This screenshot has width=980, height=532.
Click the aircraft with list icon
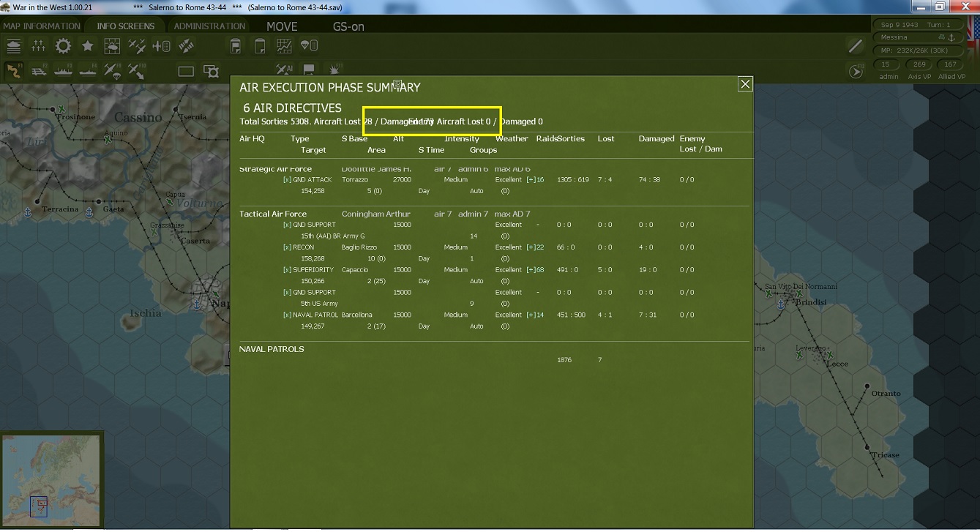162,46
